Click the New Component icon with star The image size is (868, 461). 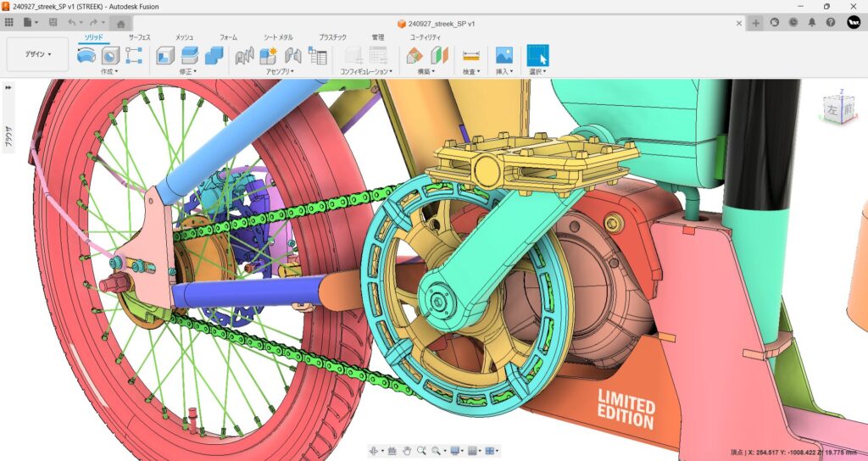click(269, 55)
